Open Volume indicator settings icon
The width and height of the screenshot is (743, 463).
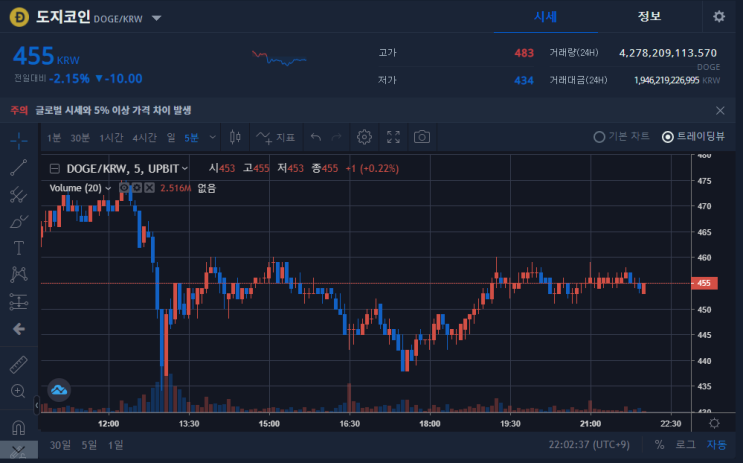coord(137,188)
